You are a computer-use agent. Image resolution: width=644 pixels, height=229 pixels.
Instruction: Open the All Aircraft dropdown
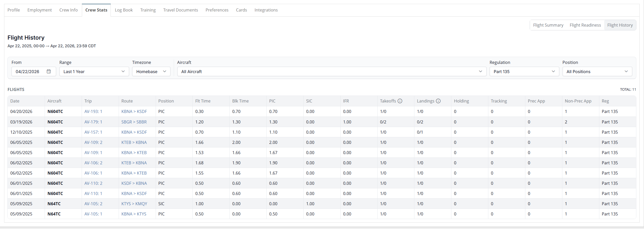point(331,72)
